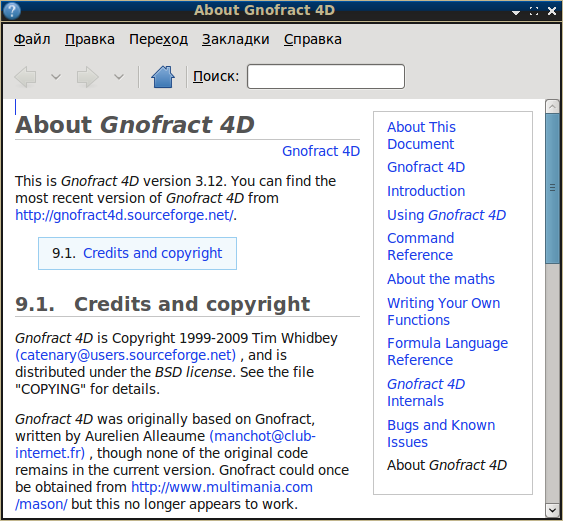Open Gnofract 4D Internals sidebar link

click(x=426, y=392)
